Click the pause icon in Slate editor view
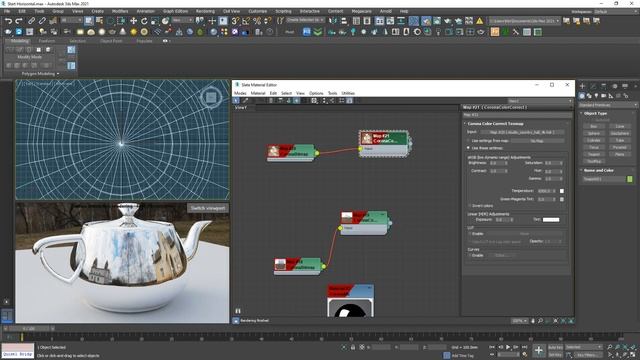The height and width of the screenshot is (360, 640). click(x=238, y=311)
